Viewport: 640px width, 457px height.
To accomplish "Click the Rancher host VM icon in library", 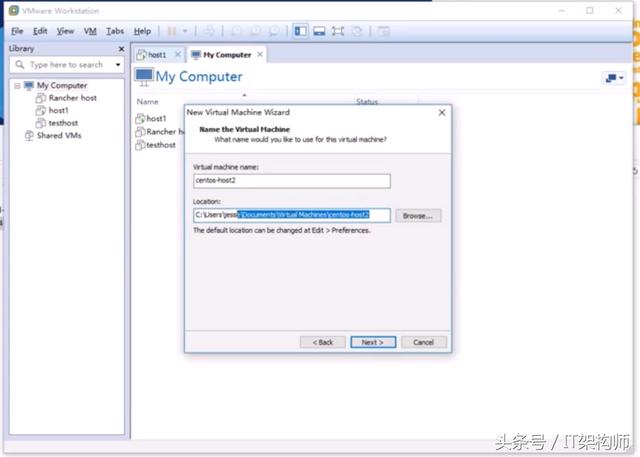I will tap(40, 98).
